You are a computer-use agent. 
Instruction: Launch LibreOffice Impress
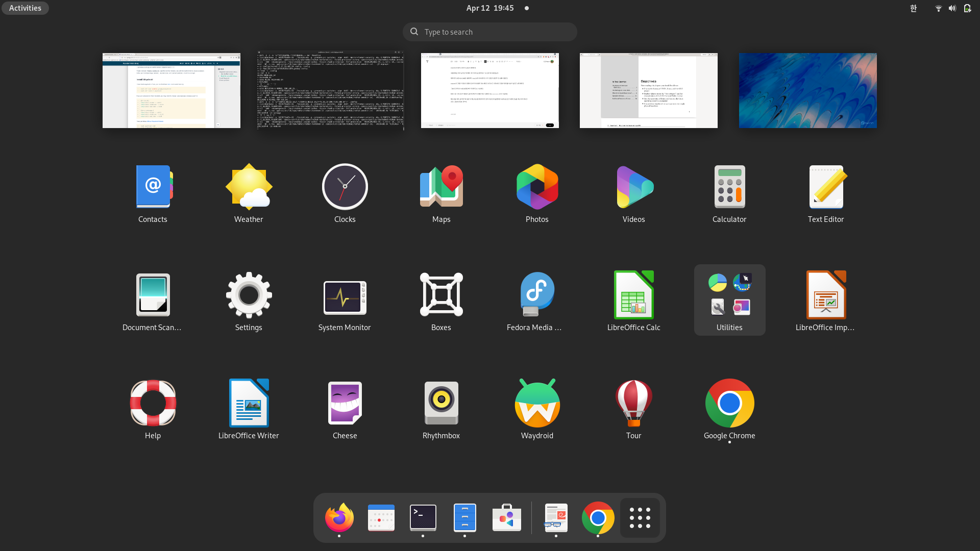pyautogui.click(x=826, y=301)
